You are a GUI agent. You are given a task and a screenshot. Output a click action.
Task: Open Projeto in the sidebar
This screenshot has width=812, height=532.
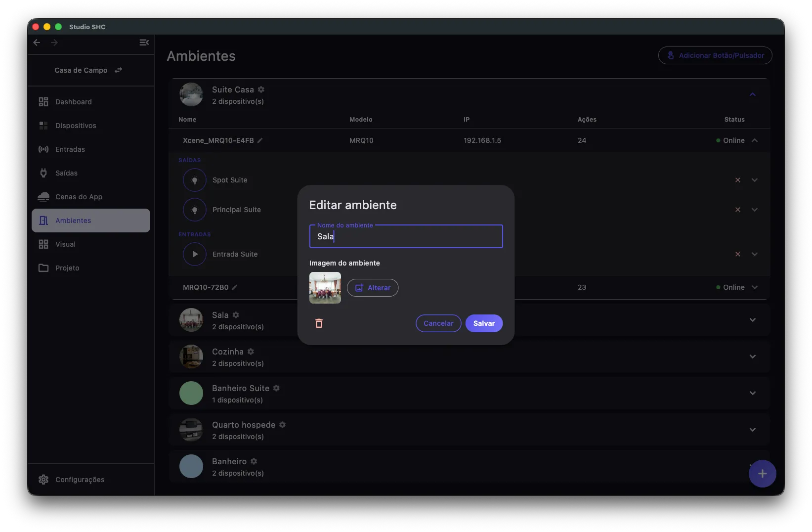[91, 268]
